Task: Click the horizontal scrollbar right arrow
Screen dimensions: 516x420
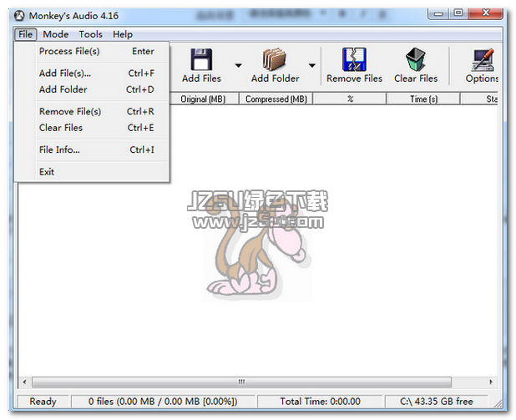Action: (x=491, y=382)
